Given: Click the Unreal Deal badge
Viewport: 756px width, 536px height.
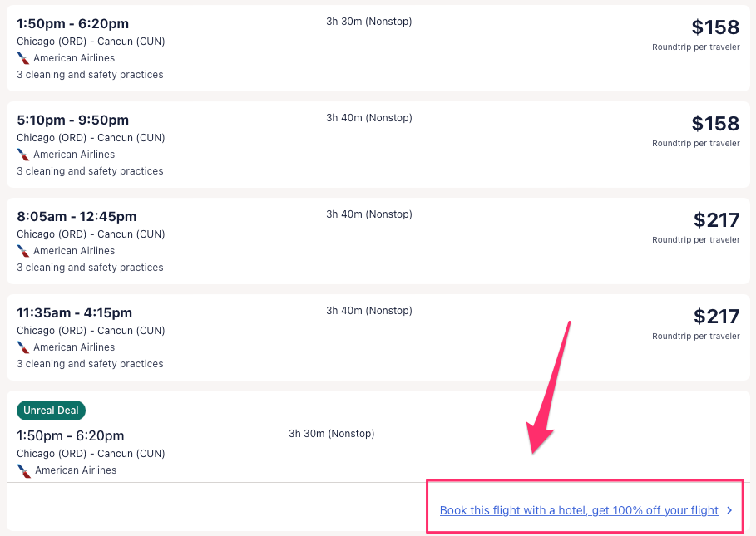Looking at the screenshot, I should coord(51,411).
